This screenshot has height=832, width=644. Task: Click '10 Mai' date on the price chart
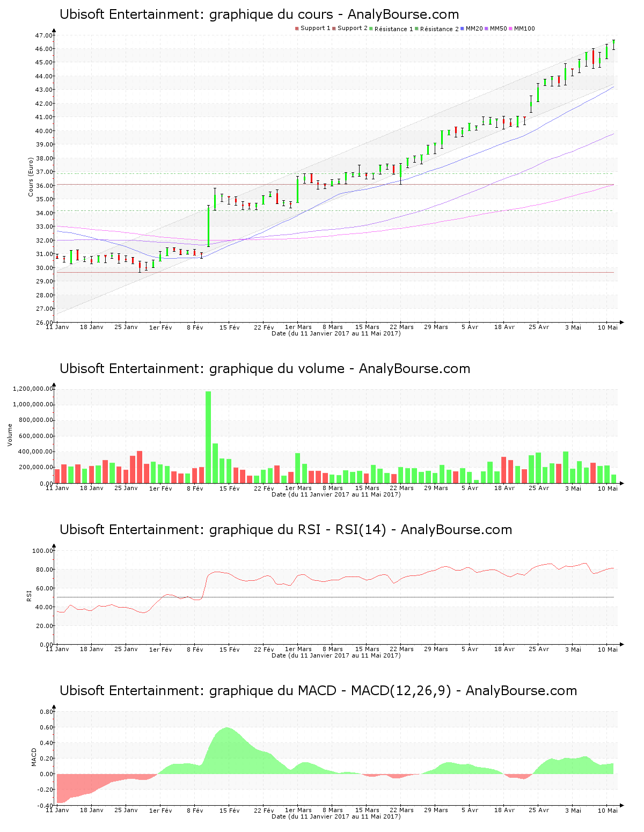click(x=608, y=327)
